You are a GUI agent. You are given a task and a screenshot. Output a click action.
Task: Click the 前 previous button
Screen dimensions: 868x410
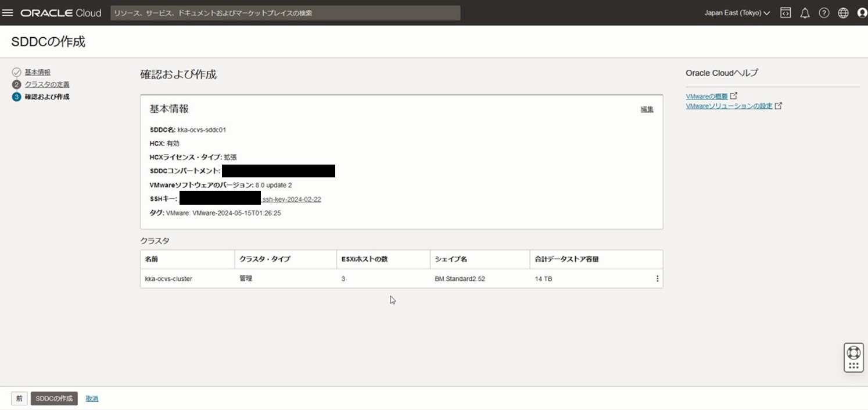[x=19, y=398]
